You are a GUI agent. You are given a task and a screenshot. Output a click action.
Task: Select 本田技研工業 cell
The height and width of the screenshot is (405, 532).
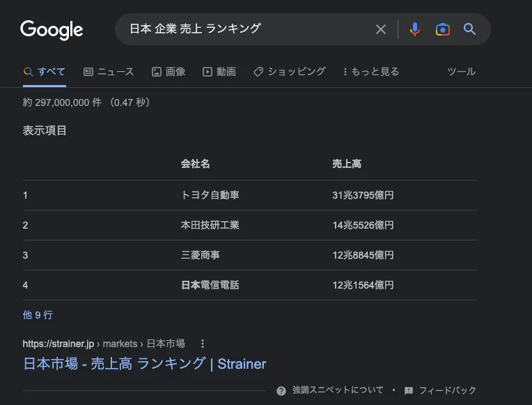pyautogui.click(x=210, y=225)
